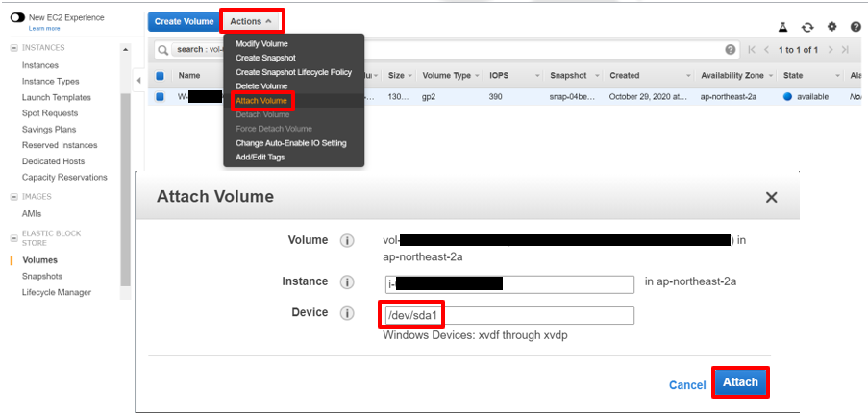Click the Instance input field
The height and width of the screenshot is (415, 868).
click(509, 284)
